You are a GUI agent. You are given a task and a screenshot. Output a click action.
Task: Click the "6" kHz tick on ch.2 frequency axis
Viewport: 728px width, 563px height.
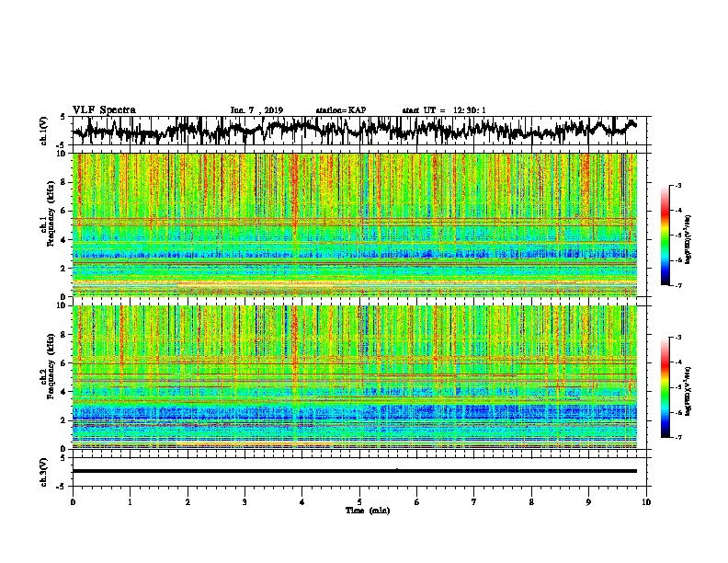[x=63, y=362]
